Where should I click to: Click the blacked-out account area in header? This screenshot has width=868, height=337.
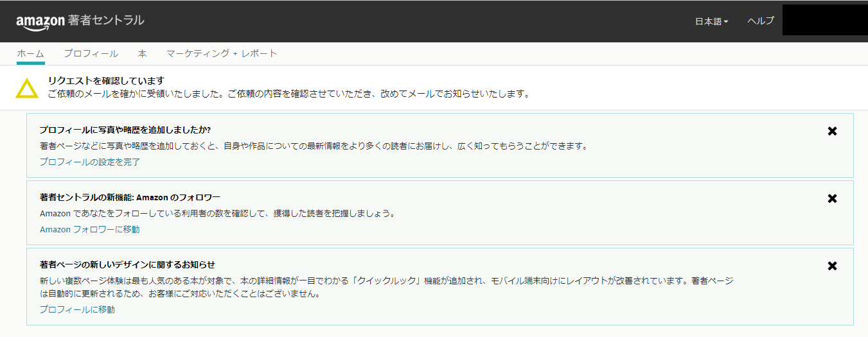point(825,21)
